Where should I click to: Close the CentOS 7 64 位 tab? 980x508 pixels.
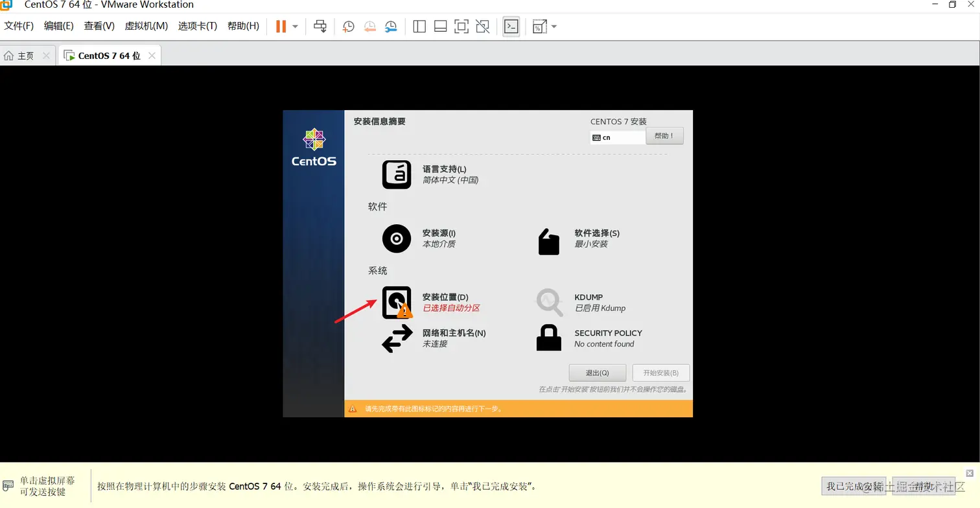click(152, 56)
